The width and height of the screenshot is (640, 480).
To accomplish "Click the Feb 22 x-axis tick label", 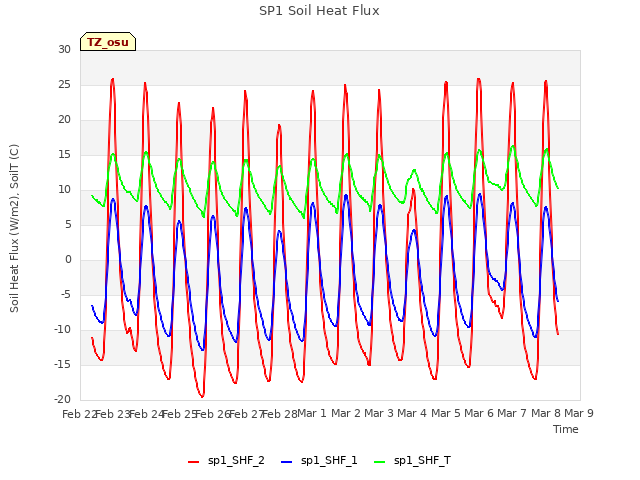I will tap(79, 414).
